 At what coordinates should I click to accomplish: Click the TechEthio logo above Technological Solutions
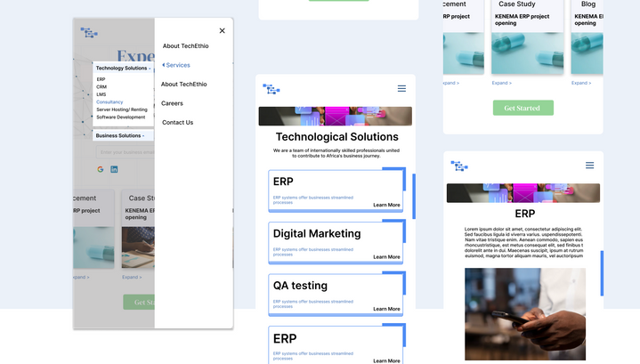pyautogui.click(x=271, y=88)
